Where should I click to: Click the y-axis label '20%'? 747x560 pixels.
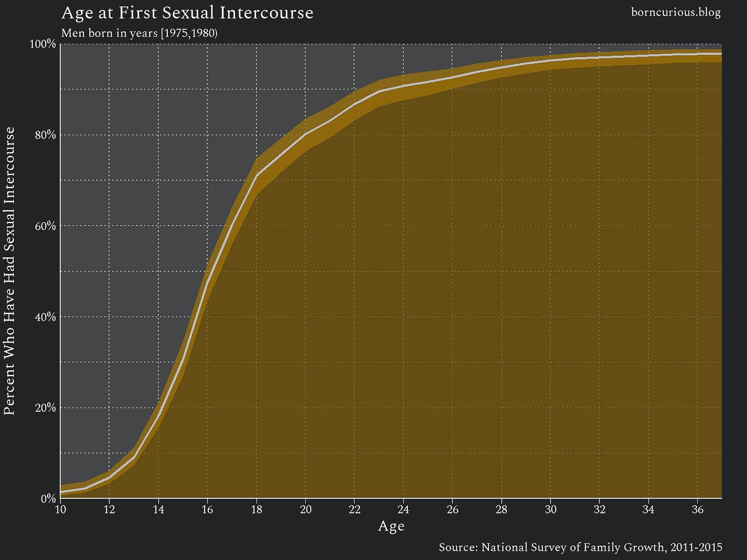coord(46,408)
